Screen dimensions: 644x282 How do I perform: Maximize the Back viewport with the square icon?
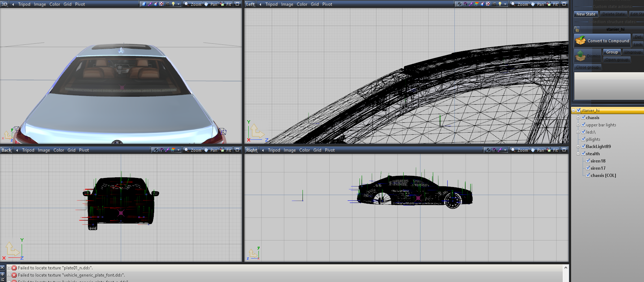tap(237, 150)
